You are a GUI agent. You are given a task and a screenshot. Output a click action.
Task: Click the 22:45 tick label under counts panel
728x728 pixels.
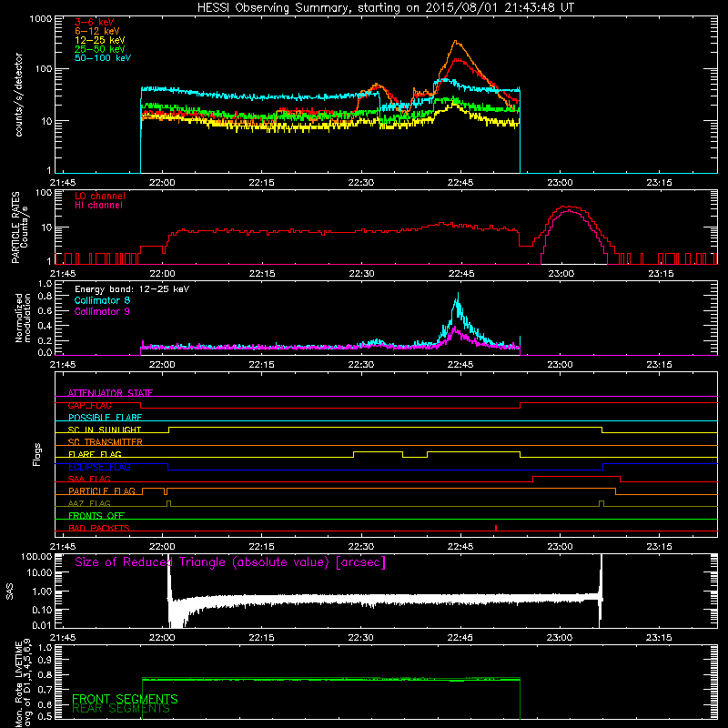pos(460,183)
